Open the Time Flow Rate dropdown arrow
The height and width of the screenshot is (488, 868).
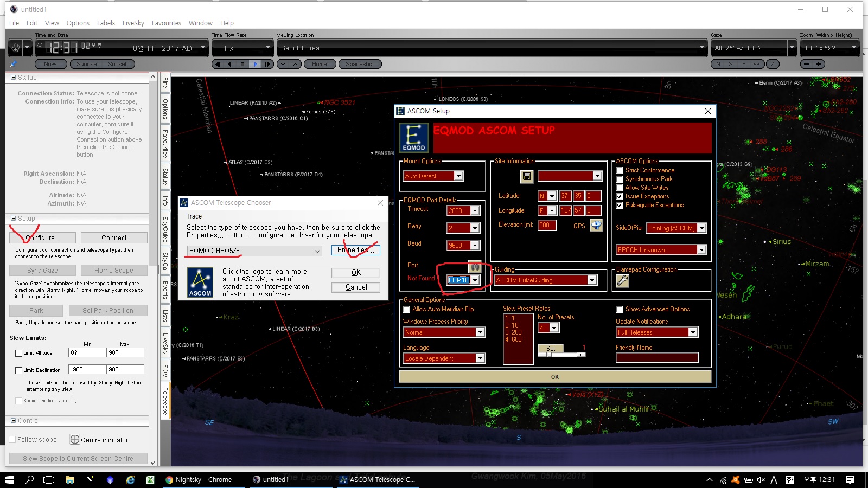[268, 48]
